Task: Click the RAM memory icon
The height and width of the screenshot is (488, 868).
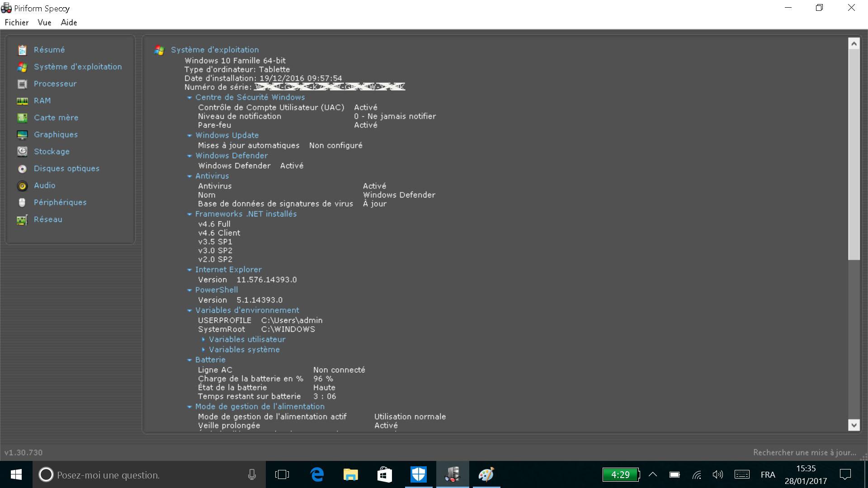Action: (x=22, y=101)
